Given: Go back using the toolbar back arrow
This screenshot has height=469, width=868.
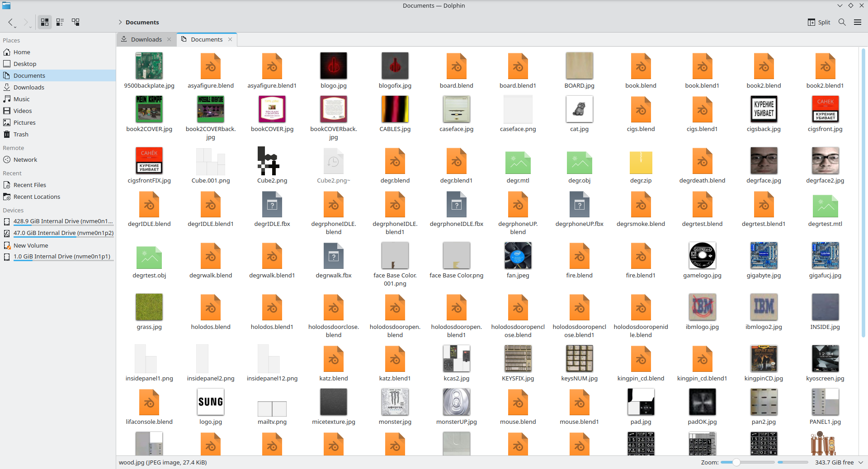Looking at the screenshot, I should 11,22.
